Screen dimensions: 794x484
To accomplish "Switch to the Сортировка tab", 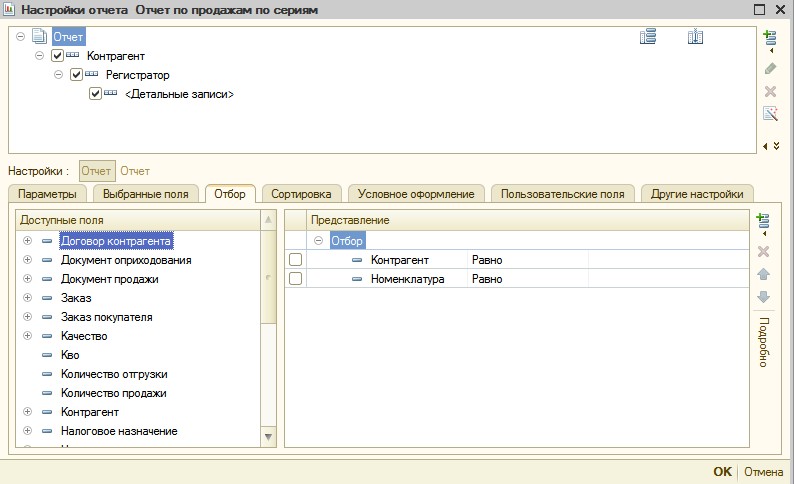I will (302, 194).
